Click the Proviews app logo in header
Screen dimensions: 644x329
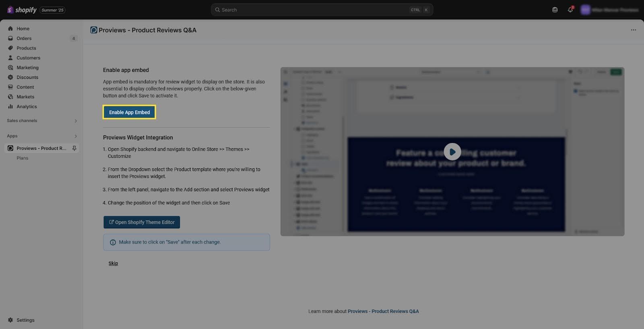point(94,30)
